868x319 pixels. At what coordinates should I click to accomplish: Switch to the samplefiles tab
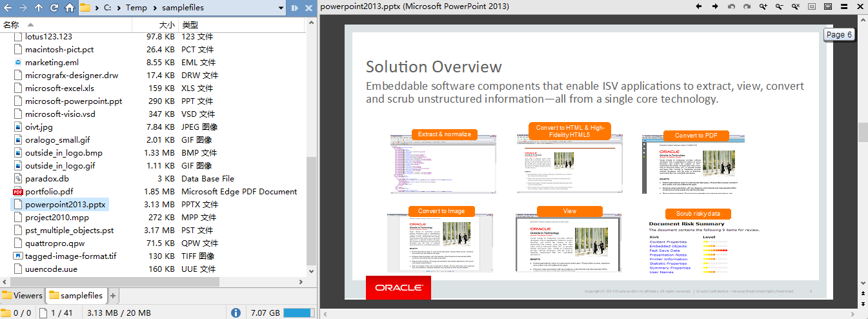pos(76,296)
